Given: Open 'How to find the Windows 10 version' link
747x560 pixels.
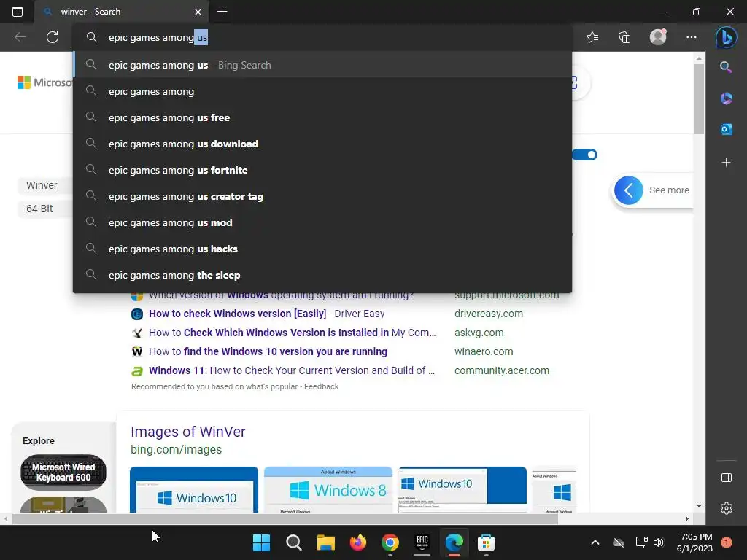Looking at the screenshot, I should [268, 351].
